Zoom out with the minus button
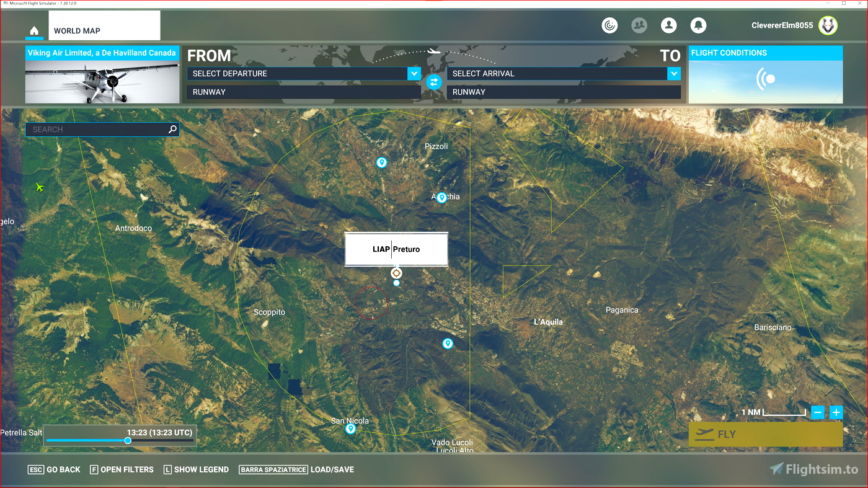 pyautogui.click(x=818, y=412)
